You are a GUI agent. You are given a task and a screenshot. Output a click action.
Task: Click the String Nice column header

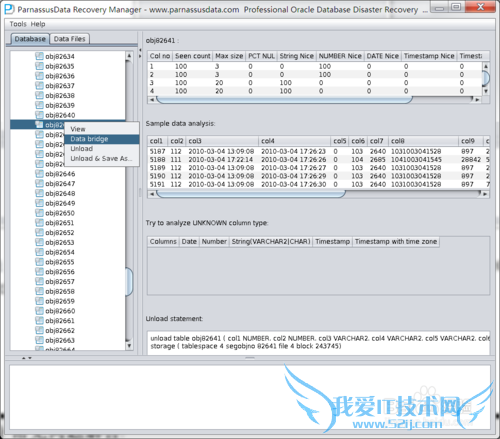point(296,56)
